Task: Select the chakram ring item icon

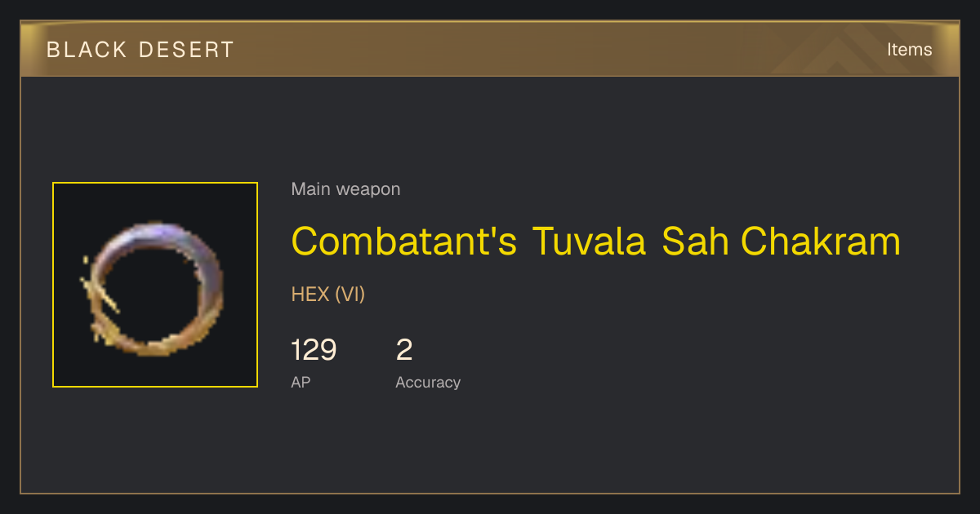Action: coord(155,285)
